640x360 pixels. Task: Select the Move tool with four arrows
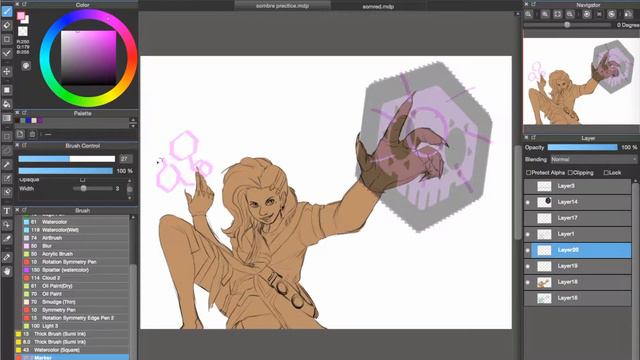(7, 72)
